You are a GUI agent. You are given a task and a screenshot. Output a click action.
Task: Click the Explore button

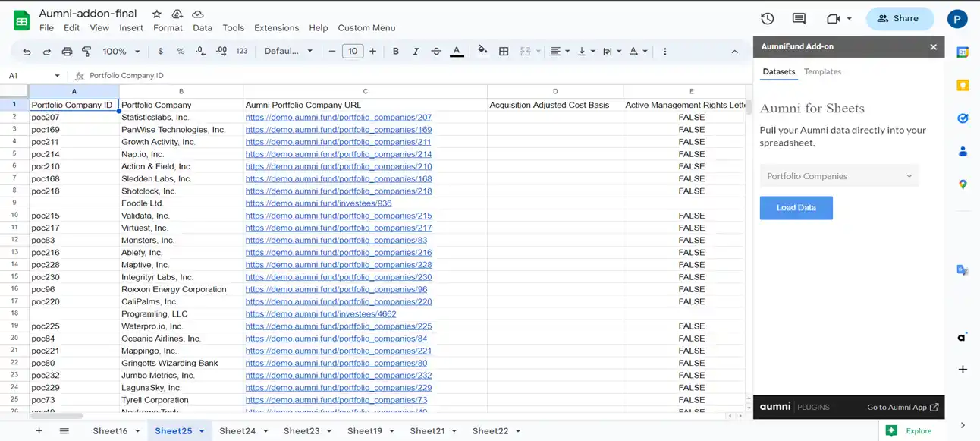pos(910,430)
